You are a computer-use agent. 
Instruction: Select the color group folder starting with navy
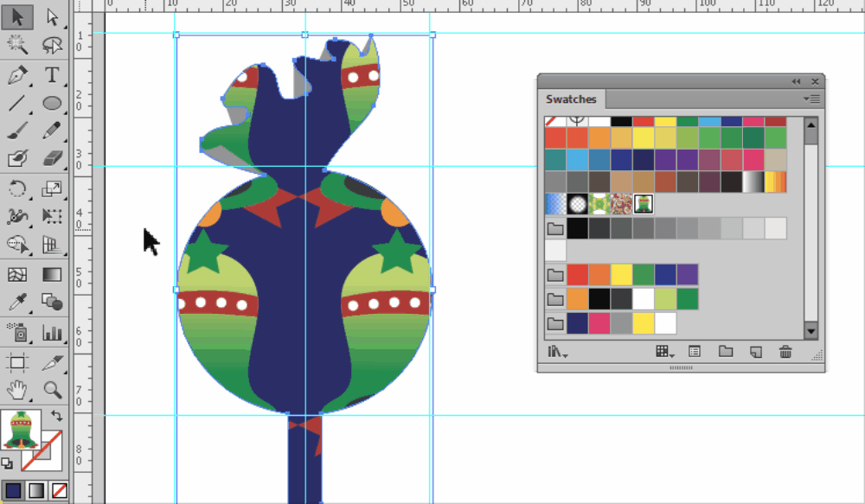pos(555,323)
